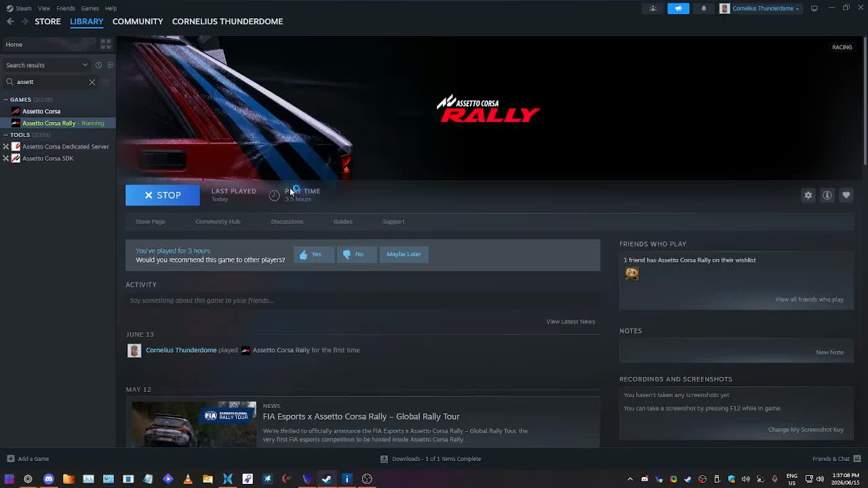
Task: Open the LIBRARY tab
Action: (x=87, y=21)
